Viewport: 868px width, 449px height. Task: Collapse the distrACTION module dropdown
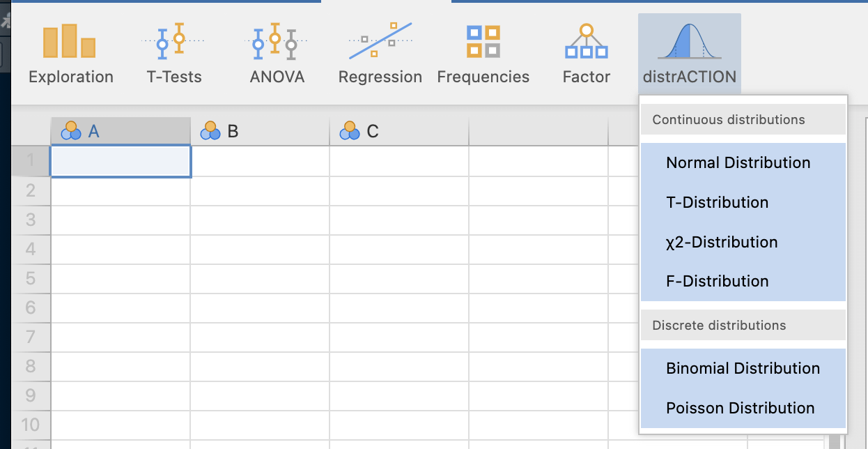tap(689, 54)
